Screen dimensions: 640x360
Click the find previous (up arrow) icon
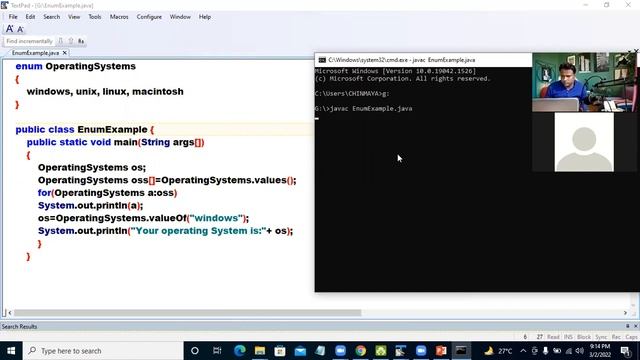[x=71, y=41]
